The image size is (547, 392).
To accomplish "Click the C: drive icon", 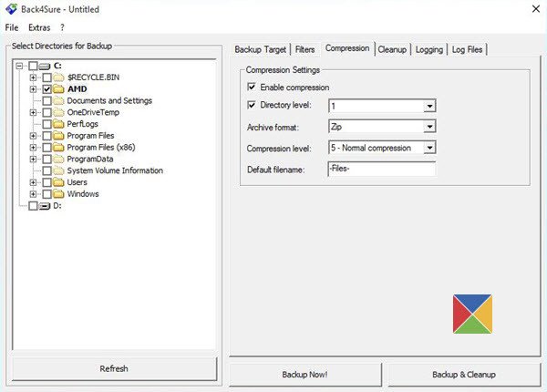I will point(45,66).
